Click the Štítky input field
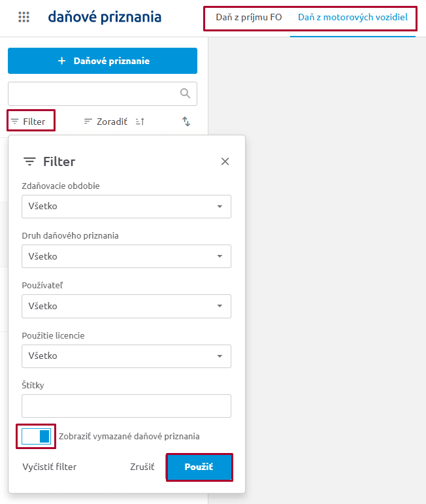This screenshot has width=426, height=504. pos(126,406)
